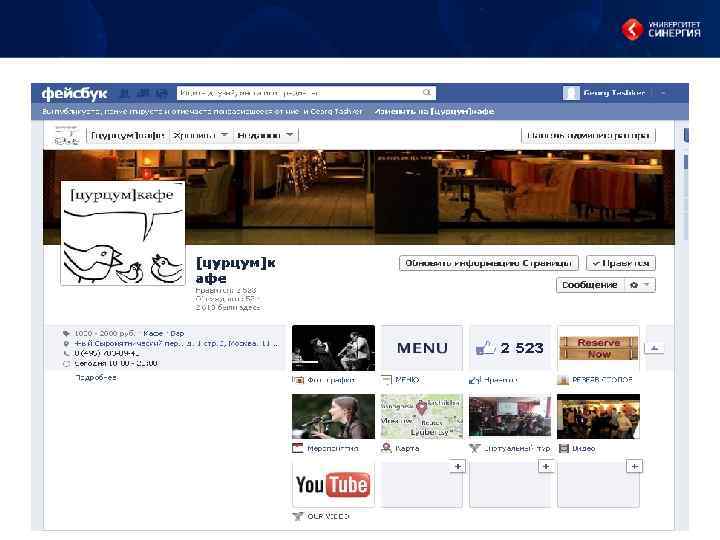This screenshot has height=540, width=720.
Task: Expand Подробнее info link
Action: (96, 378)
